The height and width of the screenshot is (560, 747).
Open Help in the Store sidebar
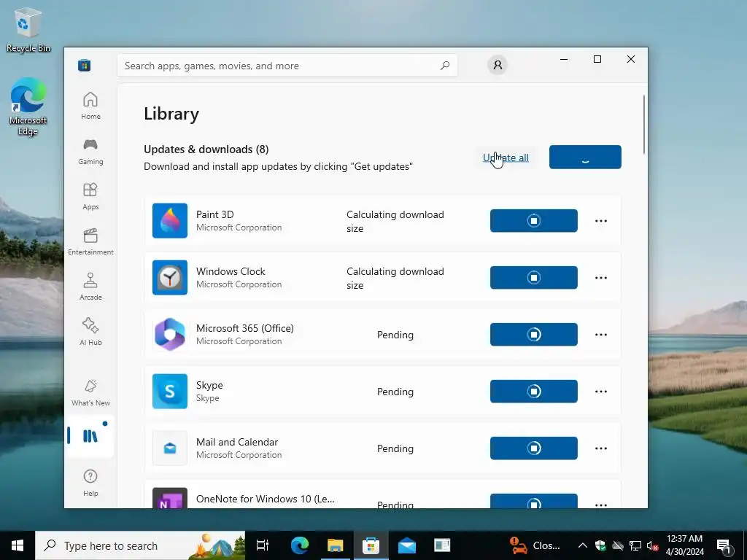[x=90, y=483]
